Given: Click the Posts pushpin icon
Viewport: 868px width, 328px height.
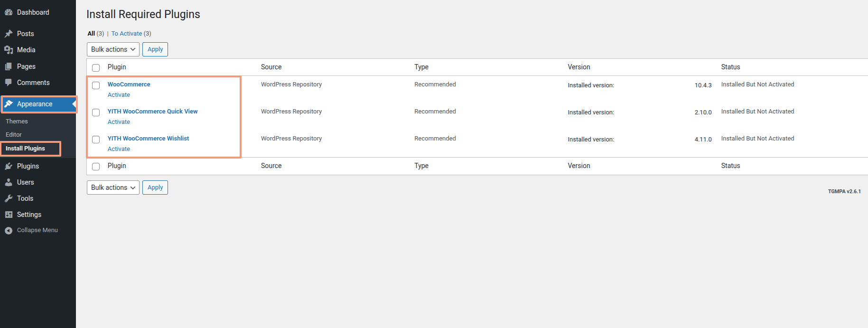Looking at the screenshot, I should pyautogui.click(x=9, y=34).
